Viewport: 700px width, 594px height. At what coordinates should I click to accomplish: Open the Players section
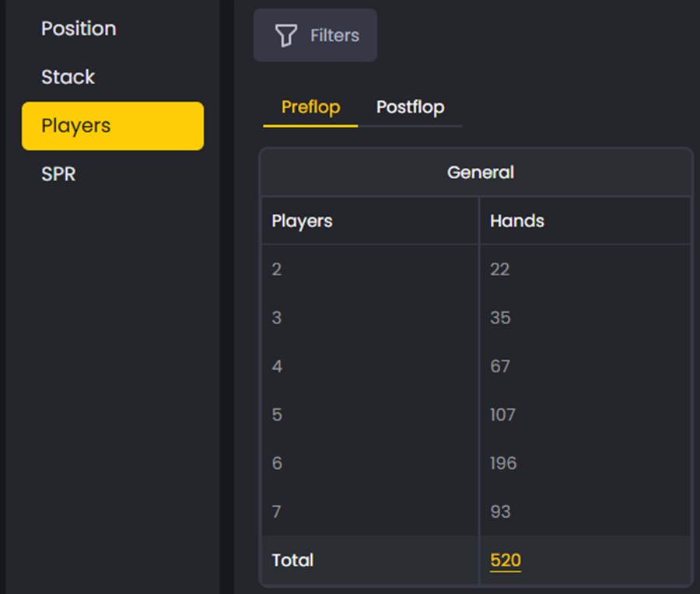click(x=74, y=125)
